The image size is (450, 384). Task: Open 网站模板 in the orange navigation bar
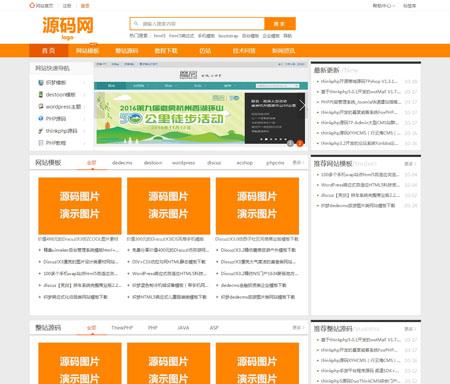[87, 51]
